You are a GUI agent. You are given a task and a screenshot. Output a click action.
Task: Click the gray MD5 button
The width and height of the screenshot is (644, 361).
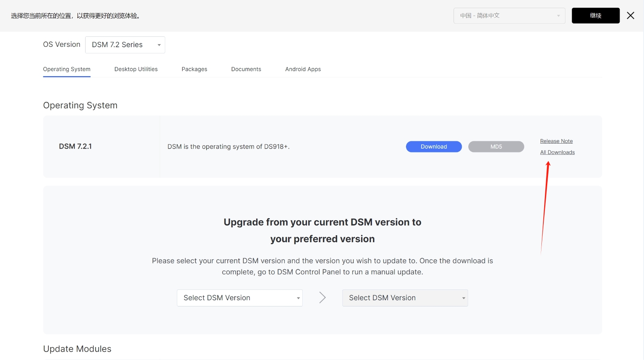[x=496, y=147]
